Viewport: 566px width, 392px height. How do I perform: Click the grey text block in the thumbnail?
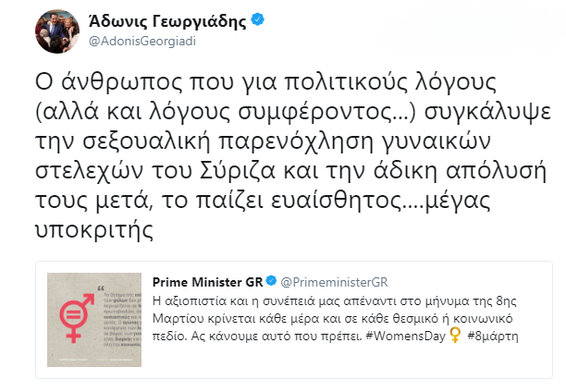click(x=114, y=312)
